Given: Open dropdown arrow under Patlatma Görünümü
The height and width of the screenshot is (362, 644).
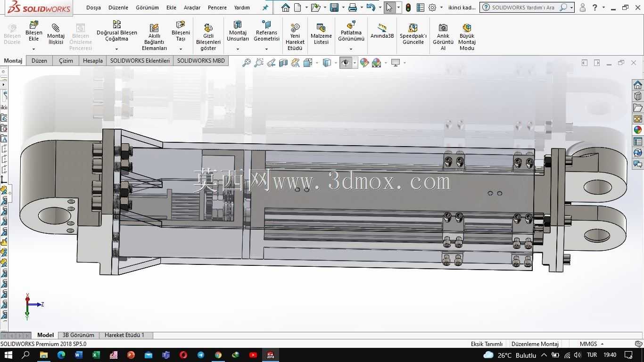Looking at the screenshot, I should pyautogui.click(x=351, y=49).
